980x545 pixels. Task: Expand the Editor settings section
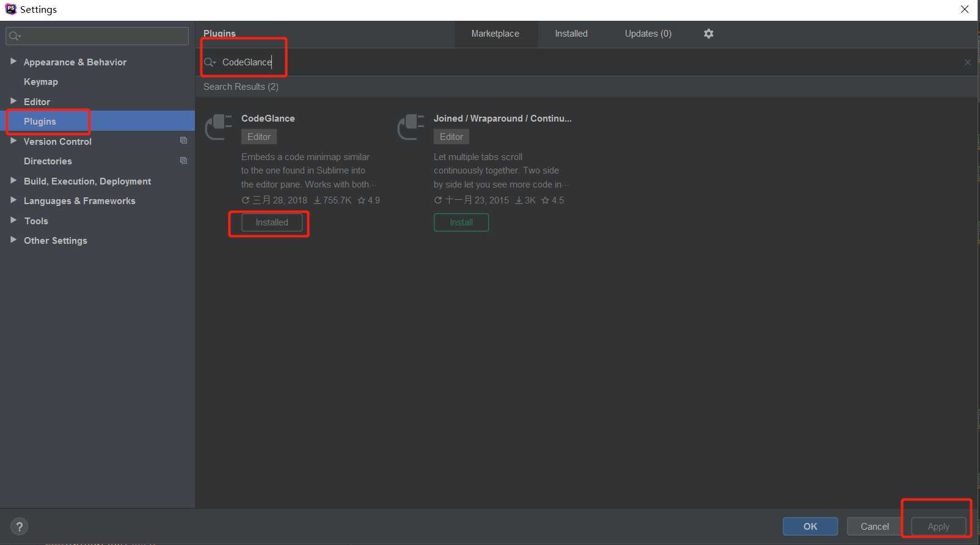point(13,101)
